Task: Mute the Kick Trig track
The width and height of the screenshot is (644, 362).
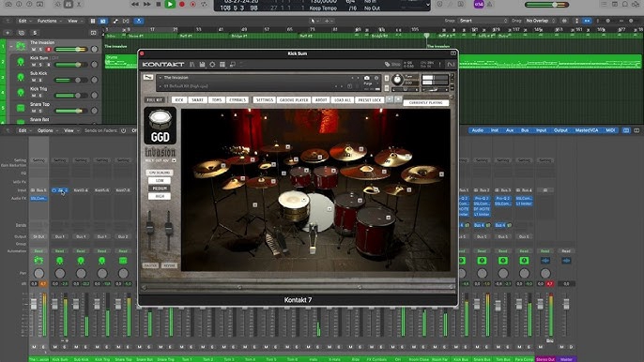Action: coord(34,96)
